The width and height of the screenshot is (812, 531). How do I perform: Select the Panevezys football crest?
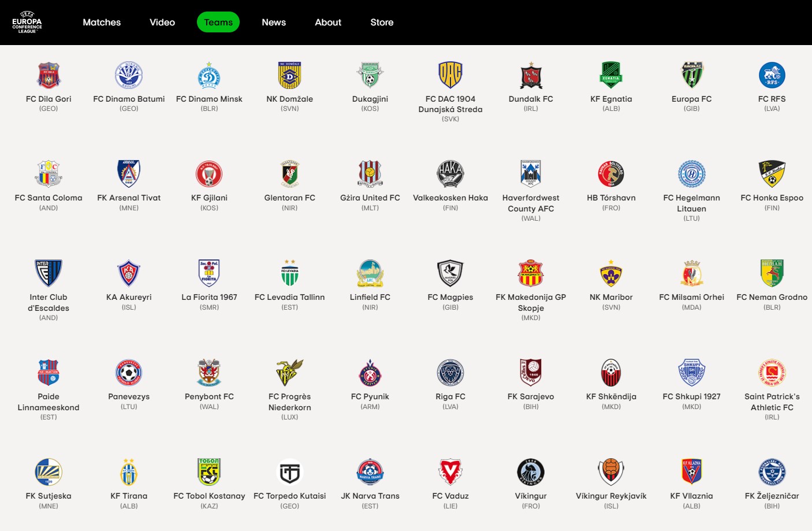(x=129, y=373)
